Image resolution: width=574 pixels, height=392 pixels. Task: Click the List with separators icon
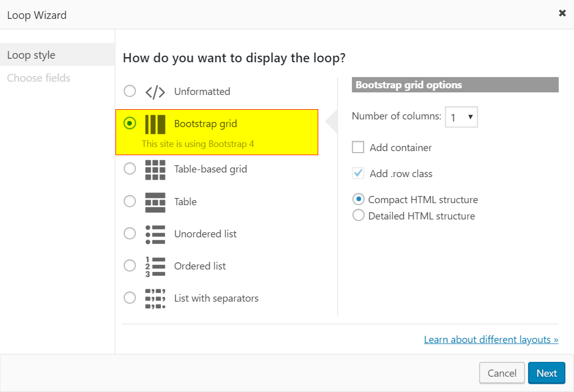click(x=155, y=298)
